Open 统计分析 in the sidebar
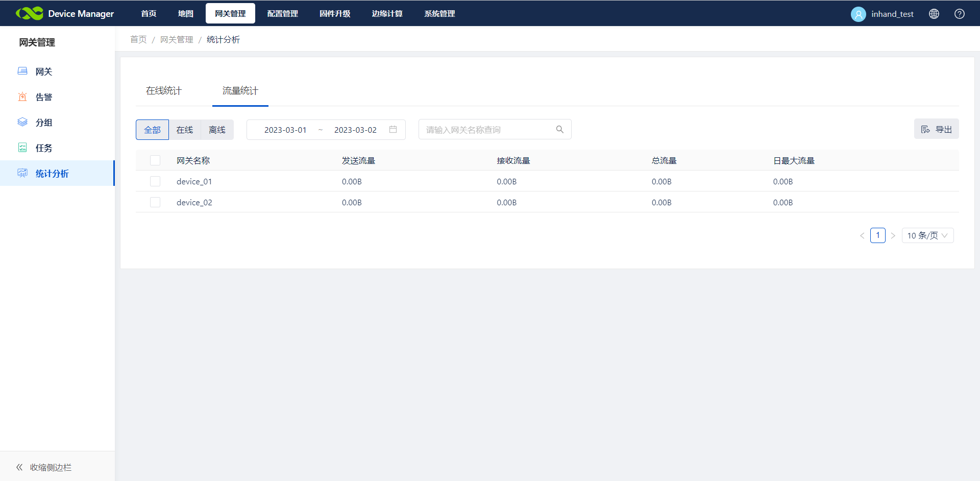 pyautogui.click(x=57, y=173)
